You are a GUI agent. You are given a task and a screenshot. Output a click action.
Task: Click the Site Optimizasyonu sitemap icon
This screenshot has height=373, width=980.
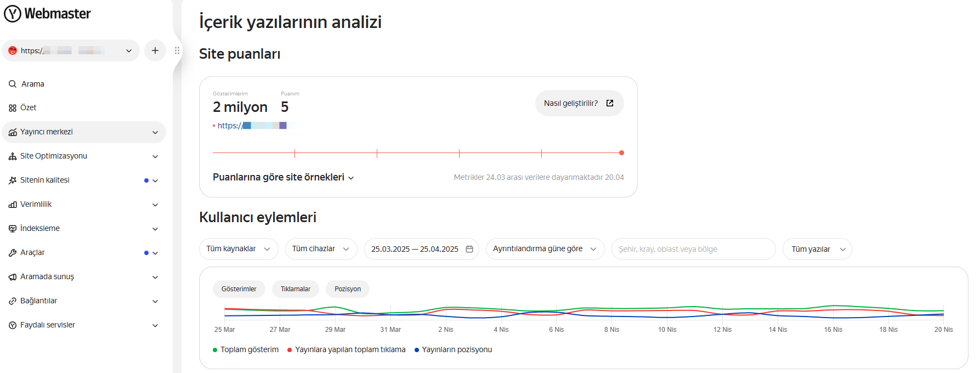coord(13,156)
